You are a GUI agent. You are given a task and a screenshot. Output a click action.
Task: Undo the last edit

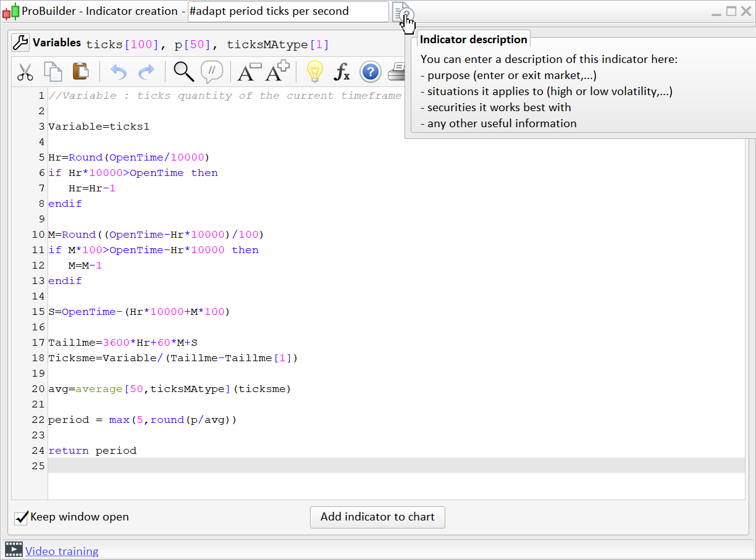point(118,72)
